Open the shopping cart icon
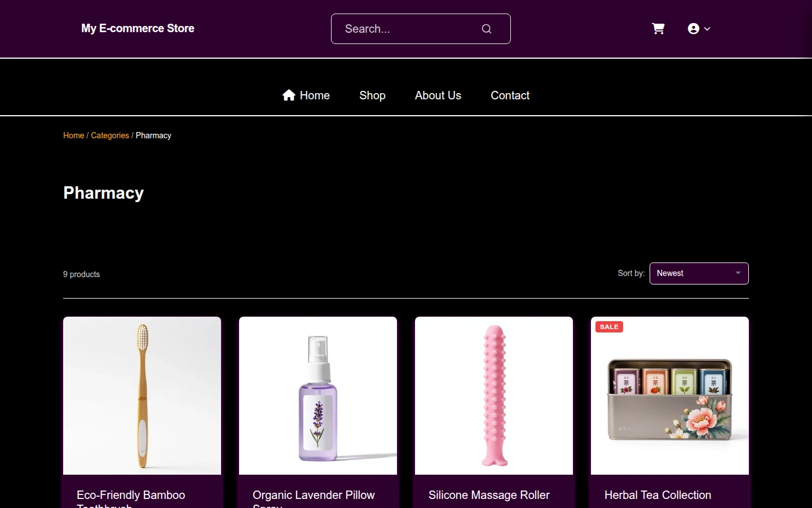The image size is (812, 508). [x=658, y=29]
